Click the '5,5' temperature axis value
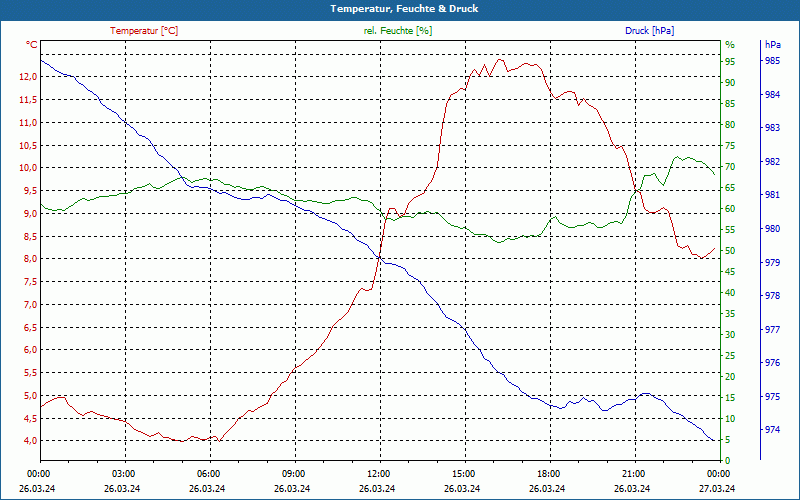800x500 pixels. pos(30,373)
